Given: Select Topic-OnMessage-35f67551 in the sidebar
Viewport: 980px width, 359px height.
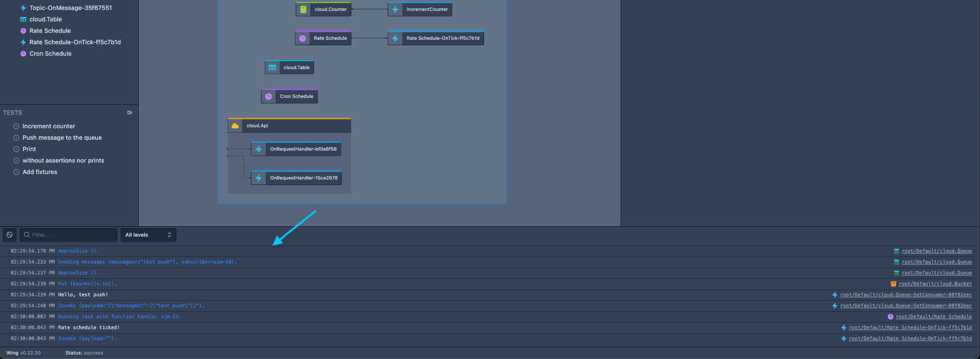Looking at the screenshot, I should click(x=71, y=8).
